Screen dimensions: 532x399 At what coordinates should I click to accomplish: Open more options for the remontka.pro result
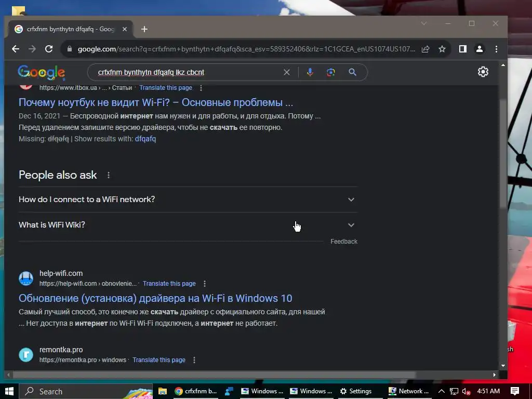tap(194, 360)
